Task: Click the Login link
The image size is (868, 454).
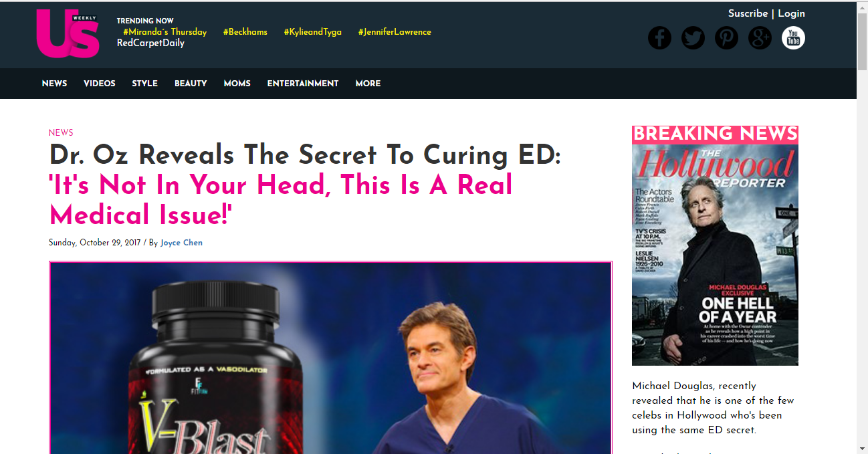Action: [791, 13]
